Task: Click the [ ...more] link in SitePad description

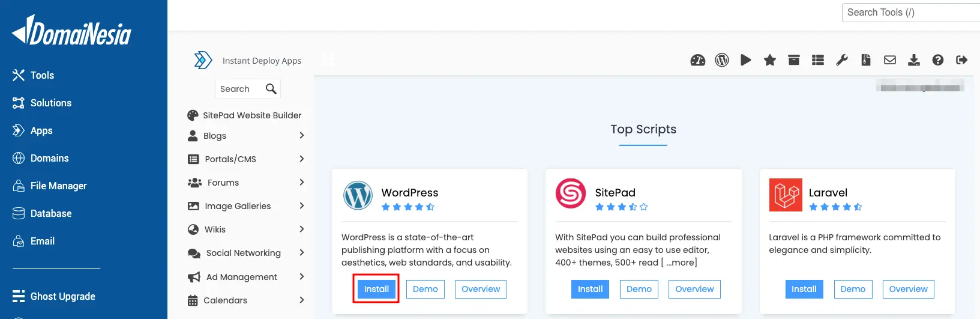Action: [679, 263]
